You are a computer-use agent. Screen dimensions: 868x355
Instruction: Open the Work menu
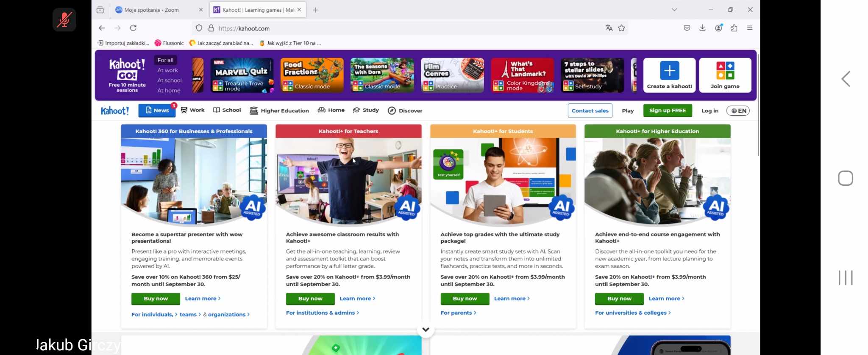[192, 110]
